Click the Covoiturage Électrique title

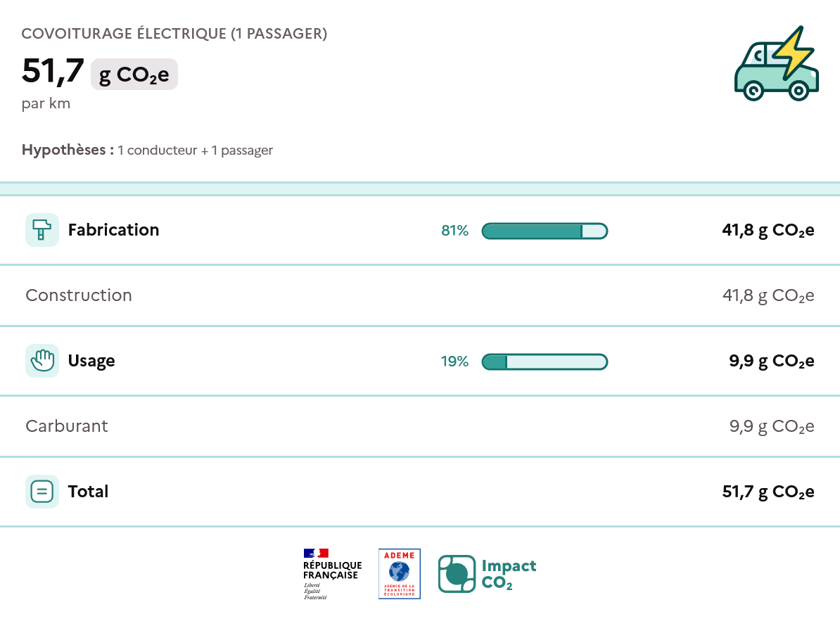(174, 34)
